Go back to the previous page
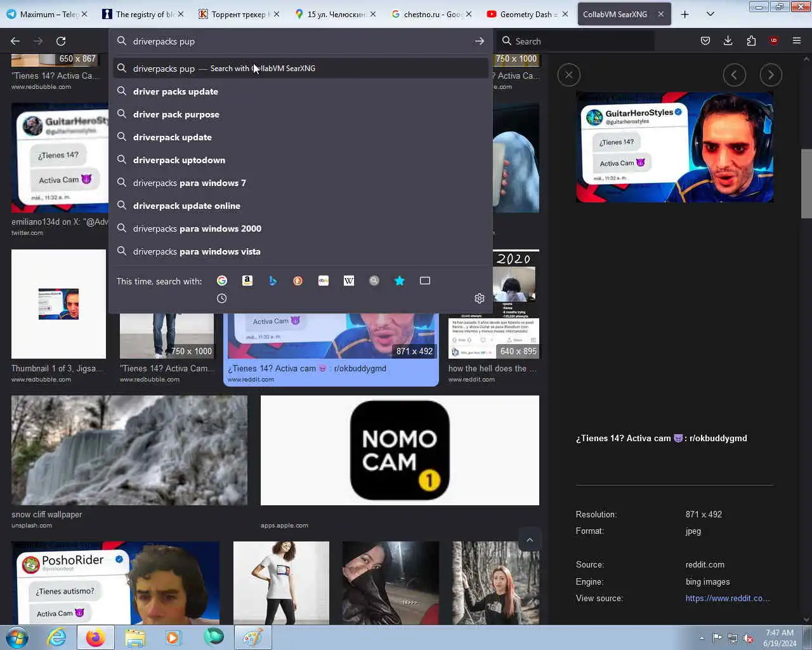 point(15,41)
